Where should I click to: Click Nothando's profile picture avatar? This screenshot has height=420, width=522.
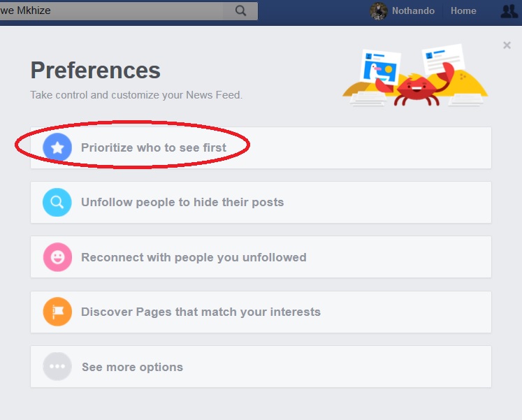(x=379, y=11)
